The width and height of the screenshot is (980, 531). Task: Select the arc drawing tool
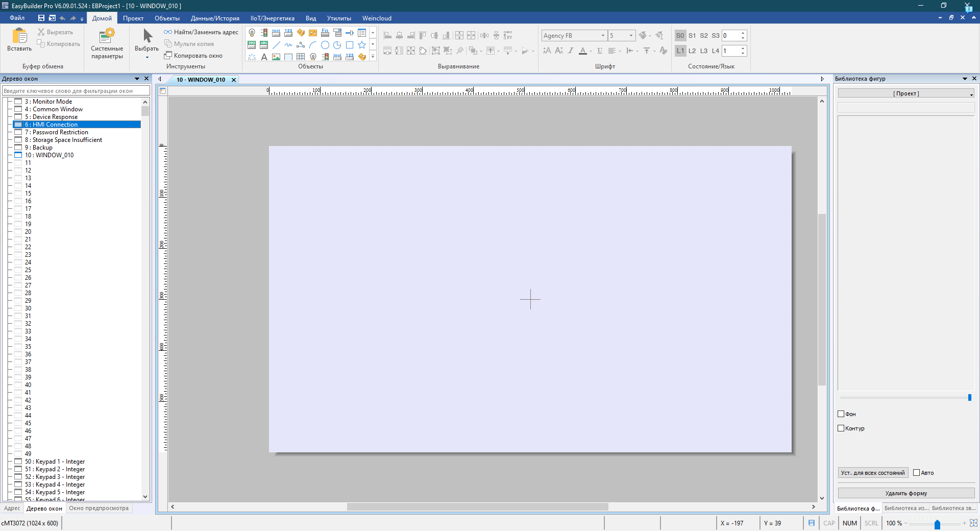[x=313, y=45]
